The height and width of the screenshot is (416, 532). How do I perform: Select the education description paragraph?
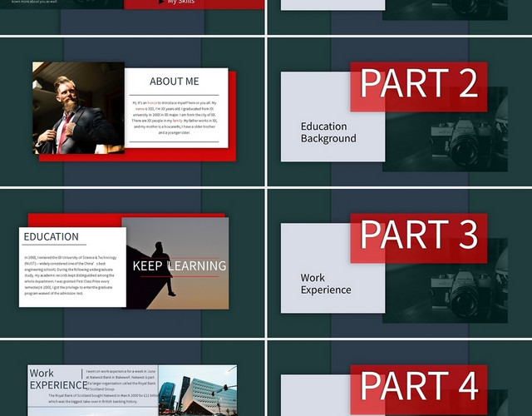point(70,275)
